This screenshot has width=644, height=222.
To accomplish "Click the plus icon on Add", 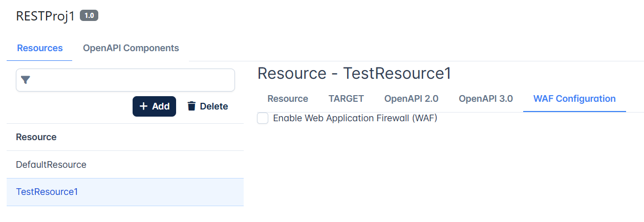I will tap(143, 106).
